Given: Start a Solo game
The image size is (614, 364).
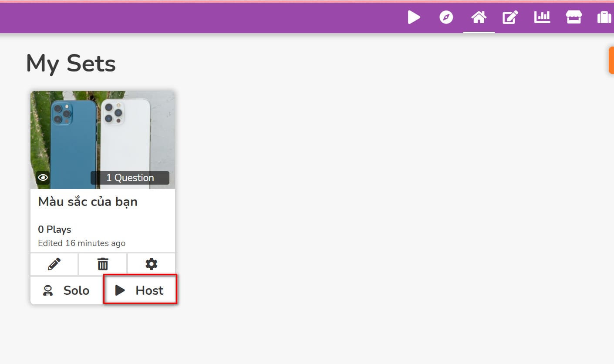Looking at the screenshot, I should pyautogui.click(x=67, y=290).
